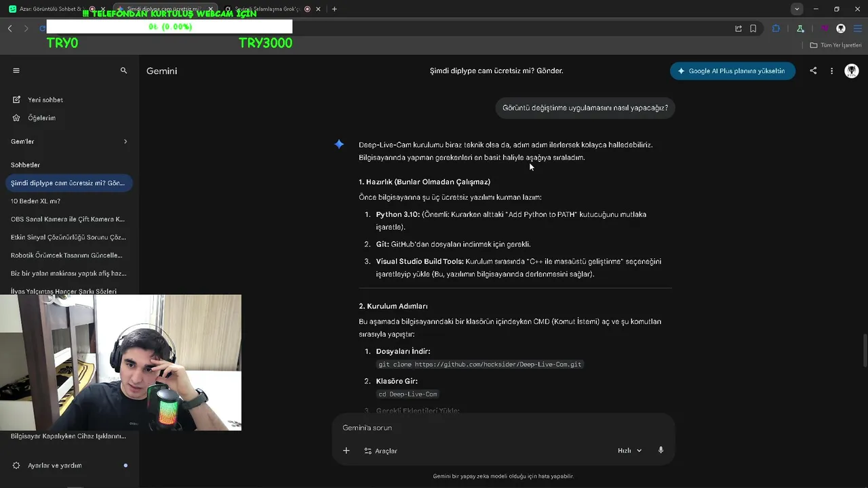Click the webcam overlay video thumbnail
The image size is (868, 488).
(x=121, y=363)
